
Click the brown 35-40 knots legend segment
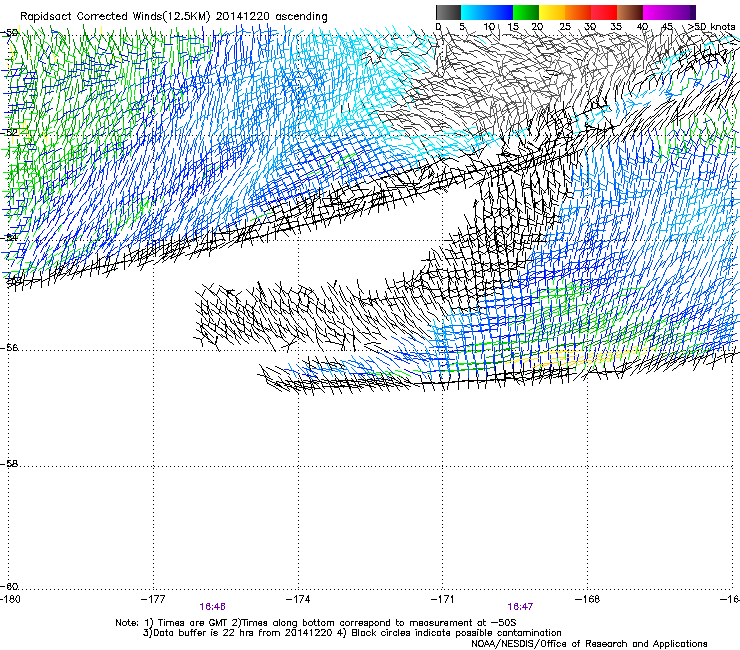(630, 12)
